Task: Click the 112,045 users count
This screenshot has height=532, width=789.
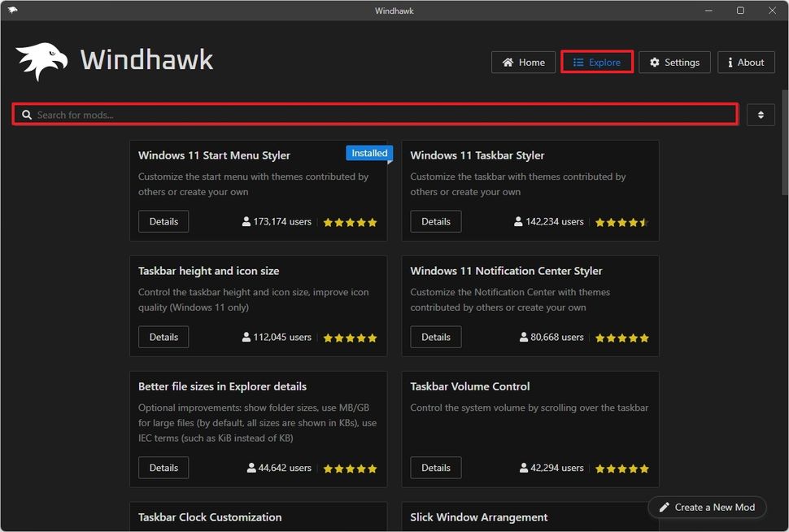Action: (282, 338)
